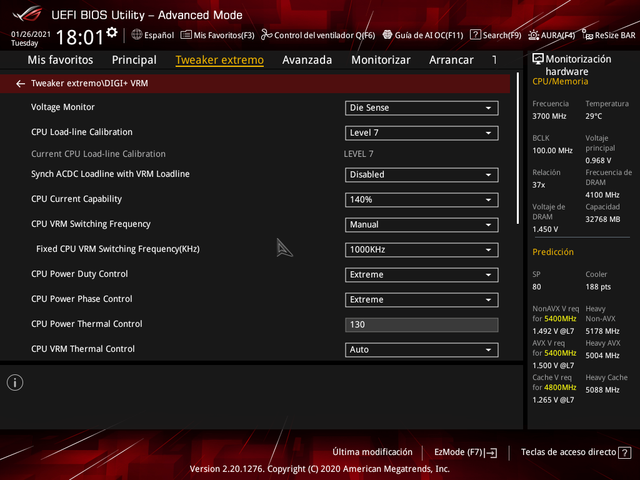Go to Avanzada tab
This screenshot has width=640, height=480.
click(307, 60)
